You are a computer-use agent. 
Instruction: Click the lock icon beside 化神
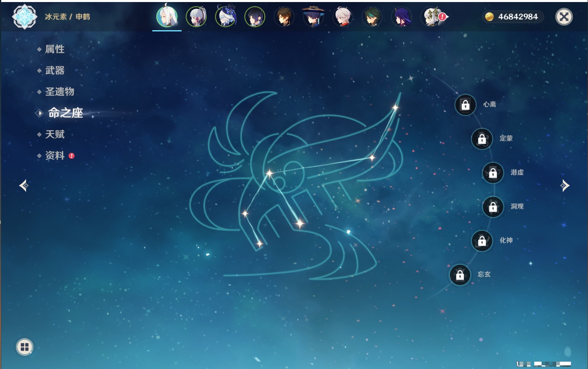point(482,241)
